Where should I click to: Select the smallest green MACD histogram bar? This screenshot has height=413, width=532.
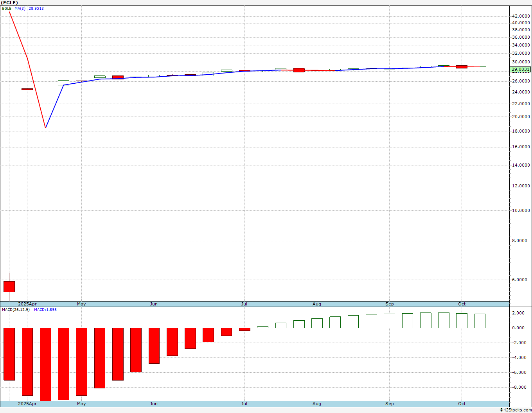pyautogui.click(x=262, y=327)
